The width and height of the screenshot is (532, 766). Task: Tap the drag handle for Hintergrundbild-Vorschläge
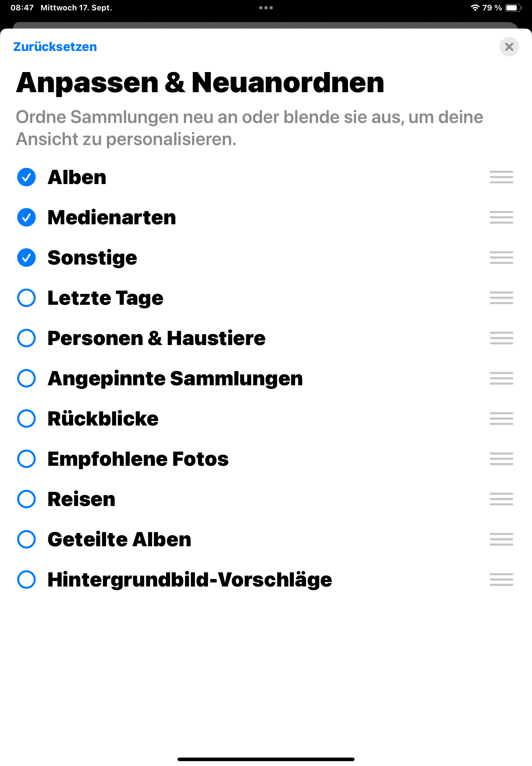pos(501,580)
